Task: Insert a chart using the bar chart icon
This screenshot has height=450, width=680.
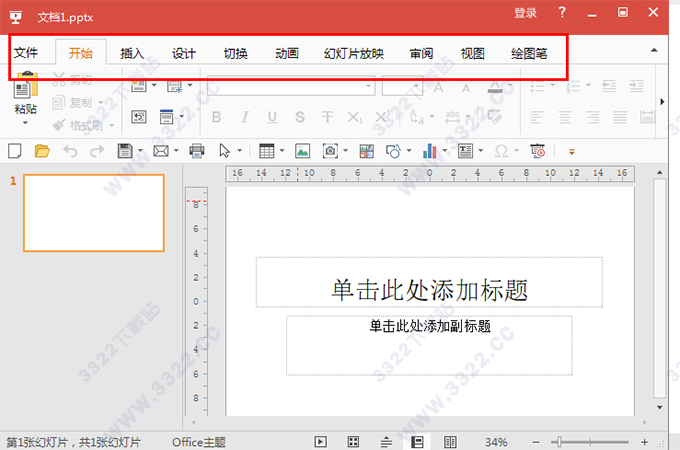Action: click(x=430, y=151)
